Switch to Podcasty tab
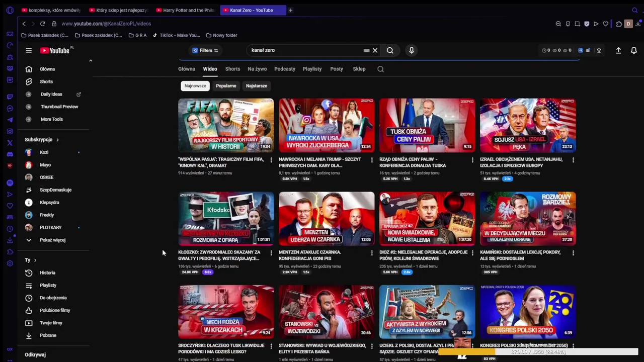644x362 pixels. point(285,69)
